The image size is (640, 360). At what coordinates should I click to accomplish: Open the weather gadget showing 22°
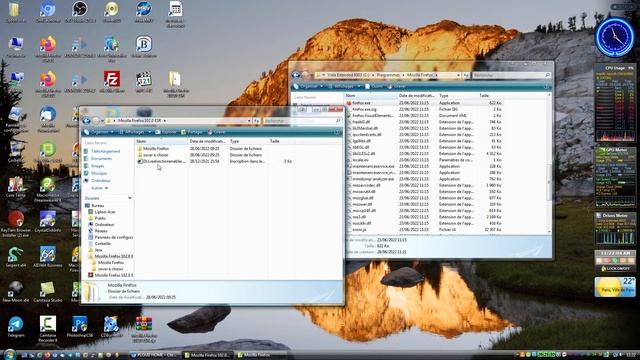pos(615,287)
